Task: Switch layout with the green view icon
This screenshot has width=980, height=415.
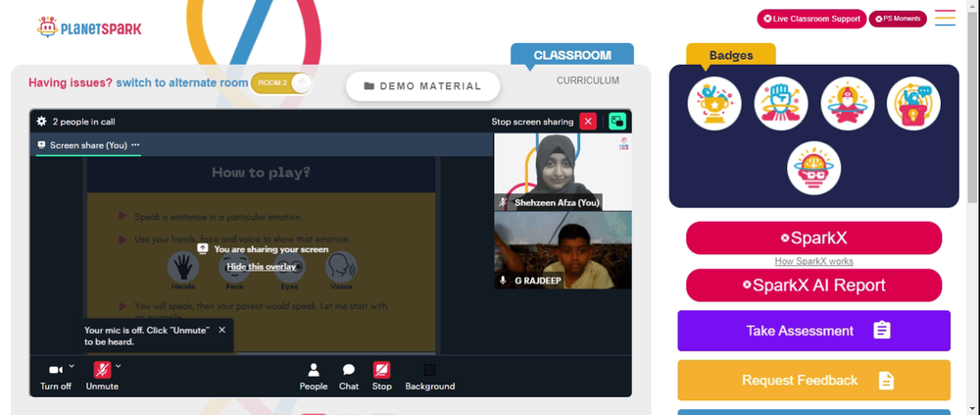Action: (617, 122)
